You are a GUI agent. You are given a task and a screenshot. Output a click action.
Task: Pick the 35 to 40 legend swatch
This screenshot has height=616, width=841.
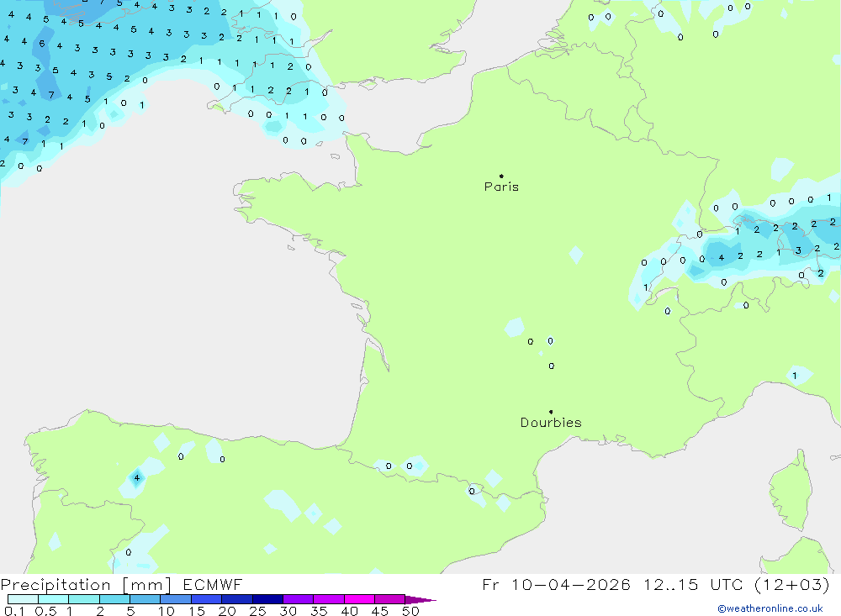(329, 599)
